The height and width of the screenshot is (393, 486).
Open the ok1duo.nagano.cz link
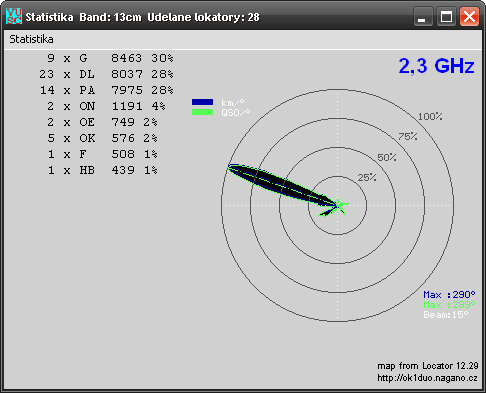tap(427, 378)
